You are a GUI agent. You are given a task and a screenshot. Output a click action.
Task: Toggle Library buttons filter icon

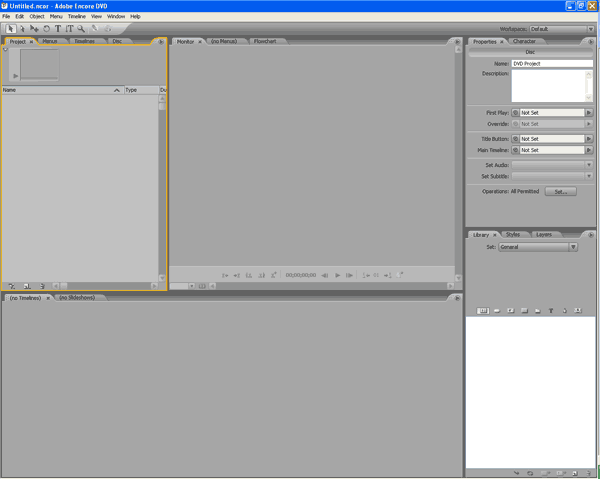tap(497, 311)
